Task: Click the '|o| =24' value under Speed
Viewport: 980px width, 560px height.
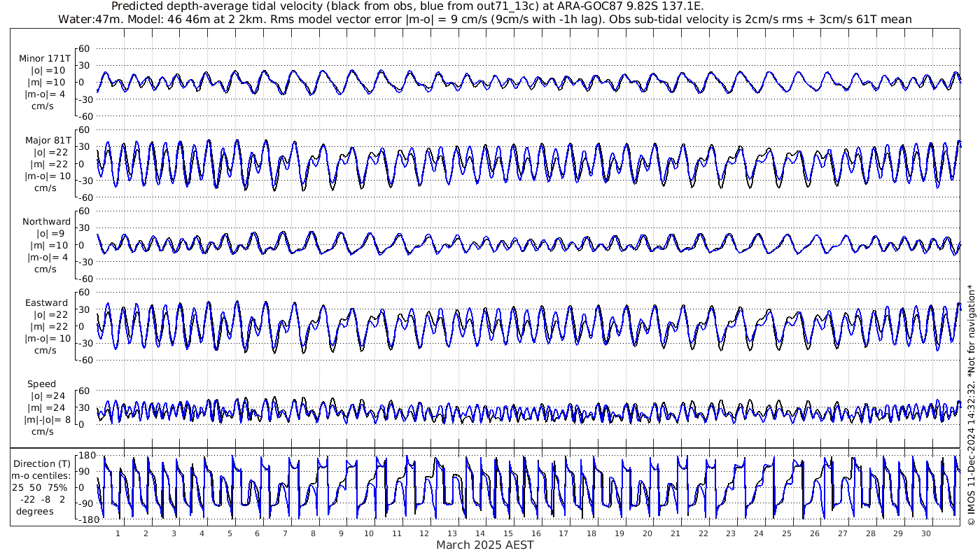Action: coord(48,396)
